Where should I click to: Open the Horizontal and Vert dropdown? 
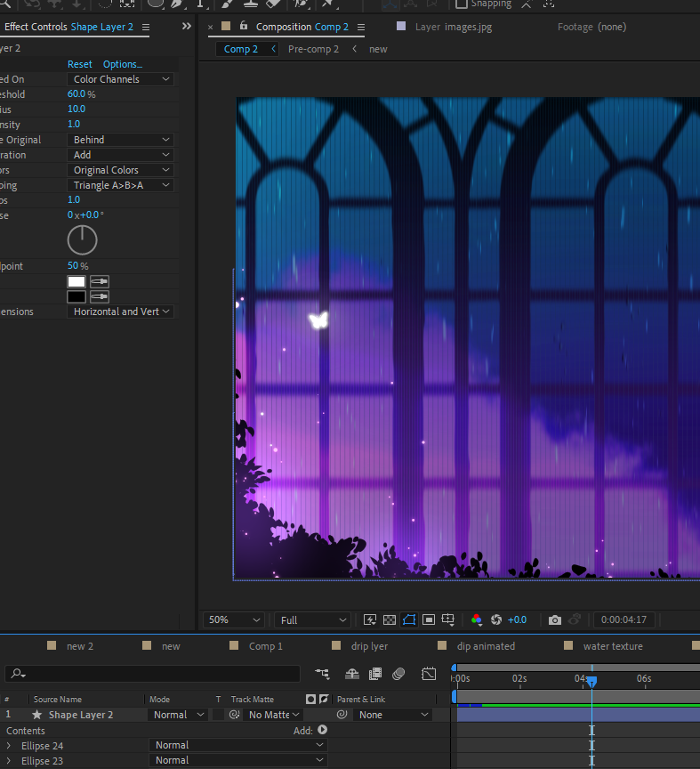pos(120,312)
